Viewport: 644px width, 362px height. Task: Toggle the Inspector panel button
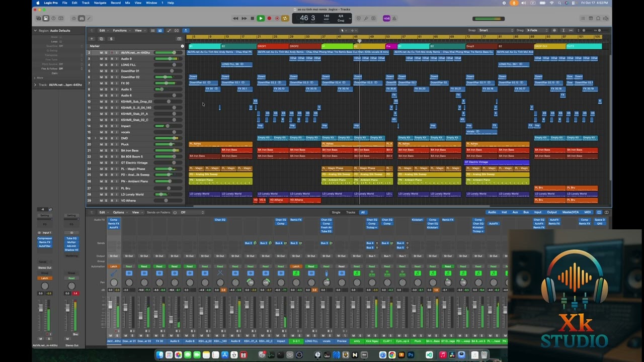click(x=46, y=19)
